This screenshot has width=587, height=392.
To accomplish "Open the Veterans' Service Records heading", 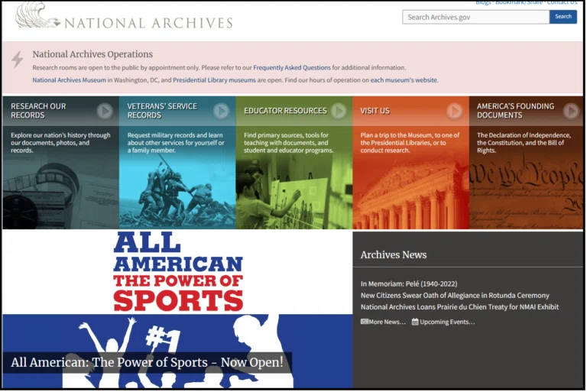I will point(162,111).
